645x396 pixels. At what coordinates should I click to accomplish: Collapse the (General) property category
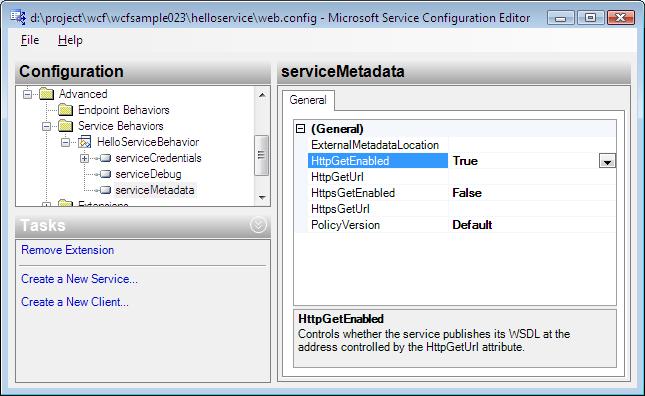301,129
